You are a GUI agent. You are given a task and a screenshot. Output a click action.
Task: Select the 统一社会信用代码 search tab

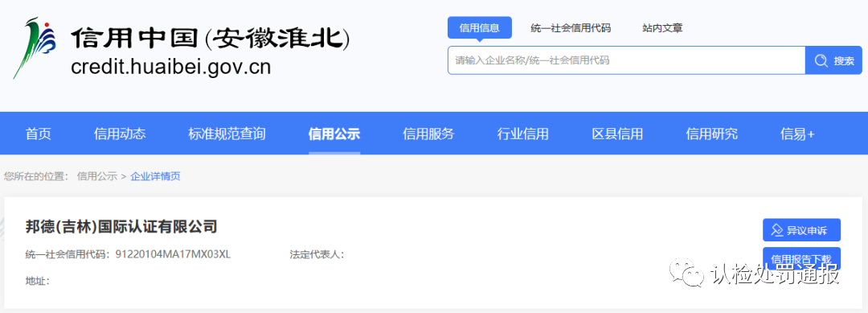point(570,28)
